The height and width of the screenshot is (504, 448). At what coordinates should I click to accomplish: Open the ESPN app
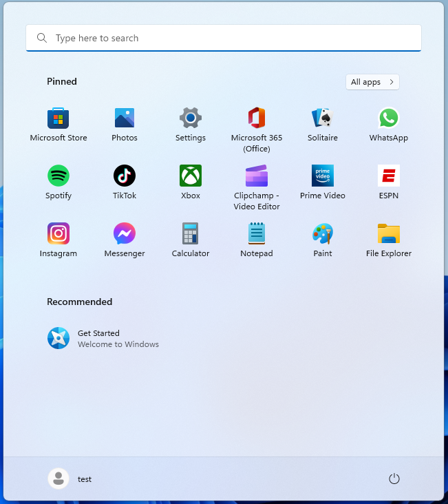[x=389, y=182]
